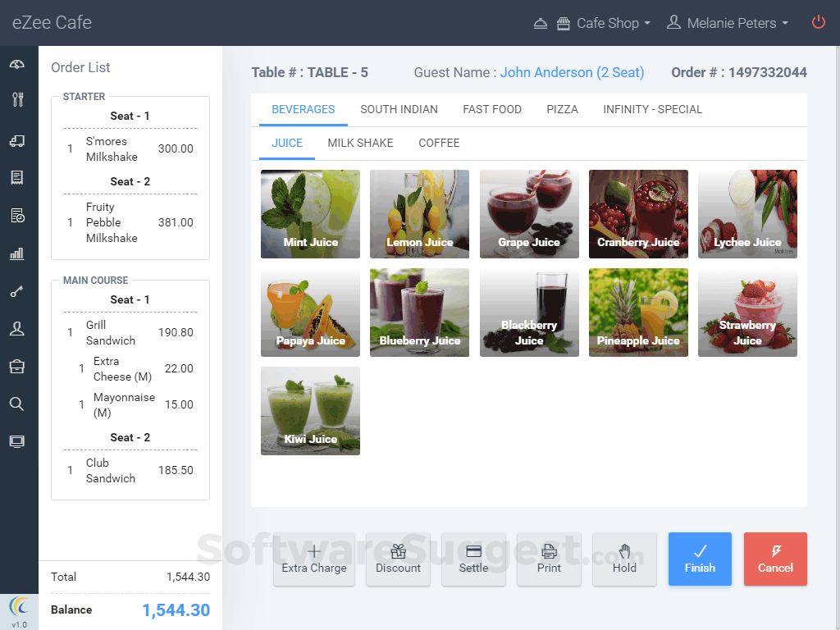
Task: Select the key icon in the sidebar
Action: point(17,291)
